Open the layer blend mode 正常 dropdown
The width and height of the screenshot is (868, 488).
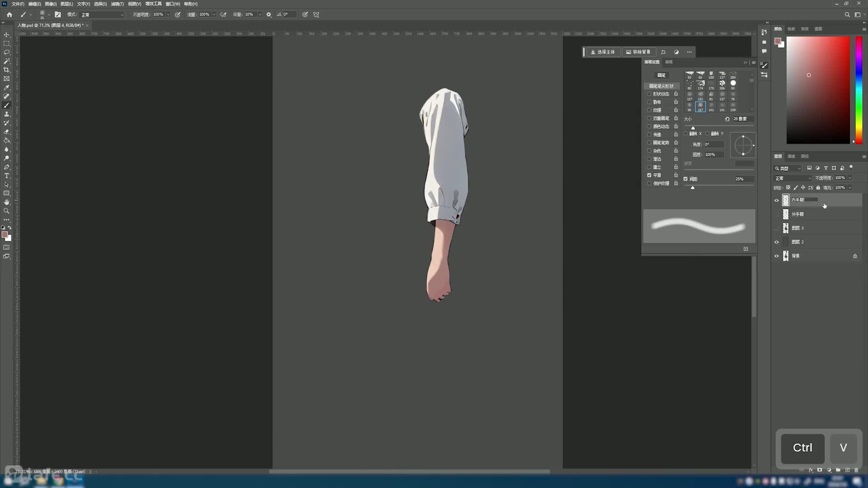tap(793, 178)
